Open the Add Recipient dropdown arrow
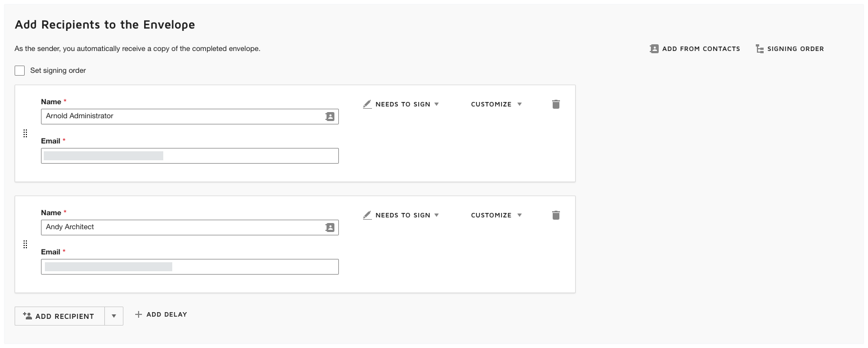The height and width of the screenshot is (348, 868). coord(113,315)
